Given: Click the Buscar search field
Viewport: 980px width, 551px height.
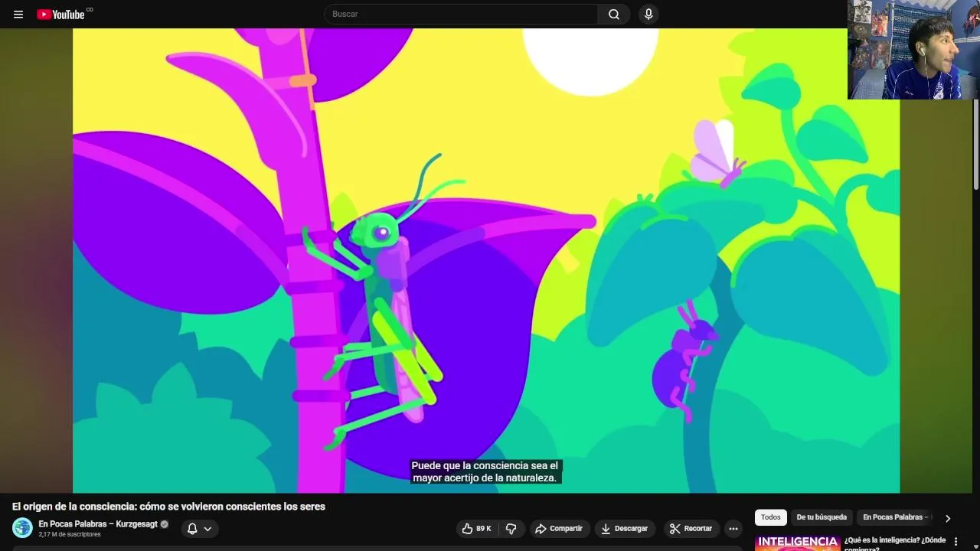Looking at the screenshot, I should [461, 14].
